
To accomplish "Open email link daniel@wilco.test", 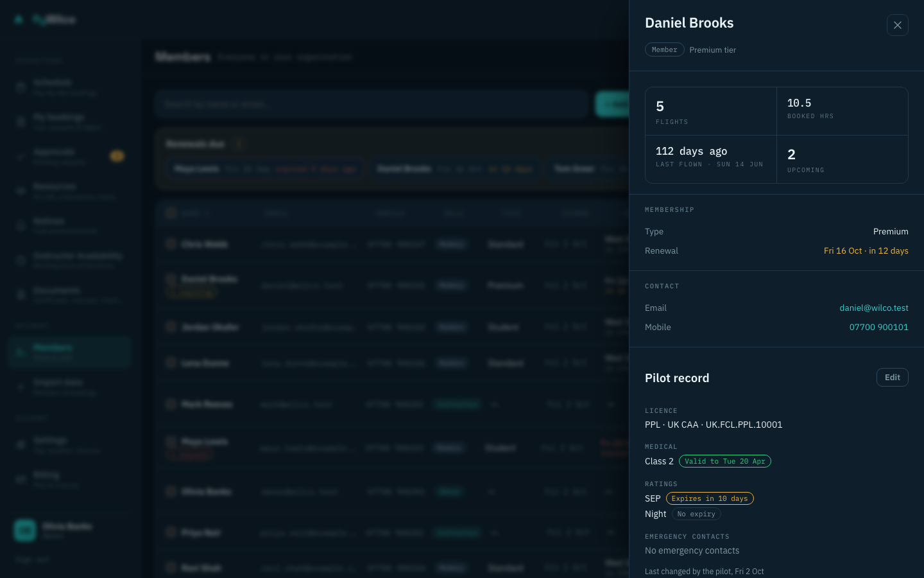I will point(874,308).
